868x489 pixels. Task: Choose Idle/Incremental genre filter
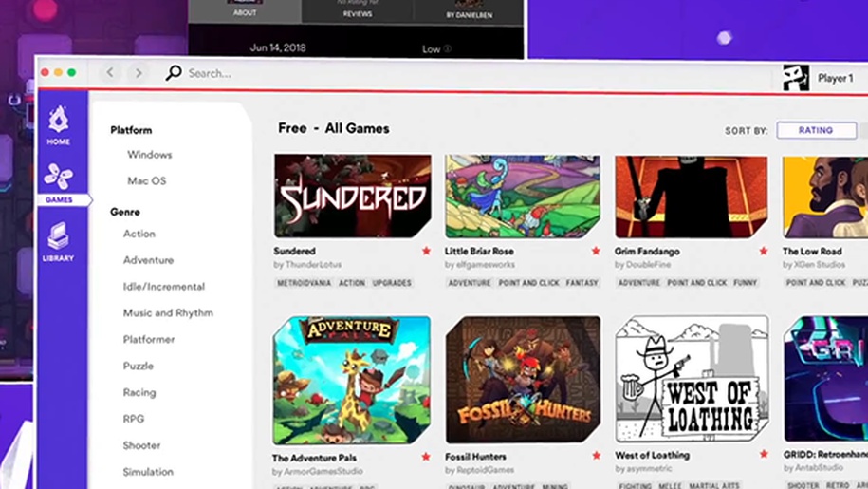(x=164, y=287)
